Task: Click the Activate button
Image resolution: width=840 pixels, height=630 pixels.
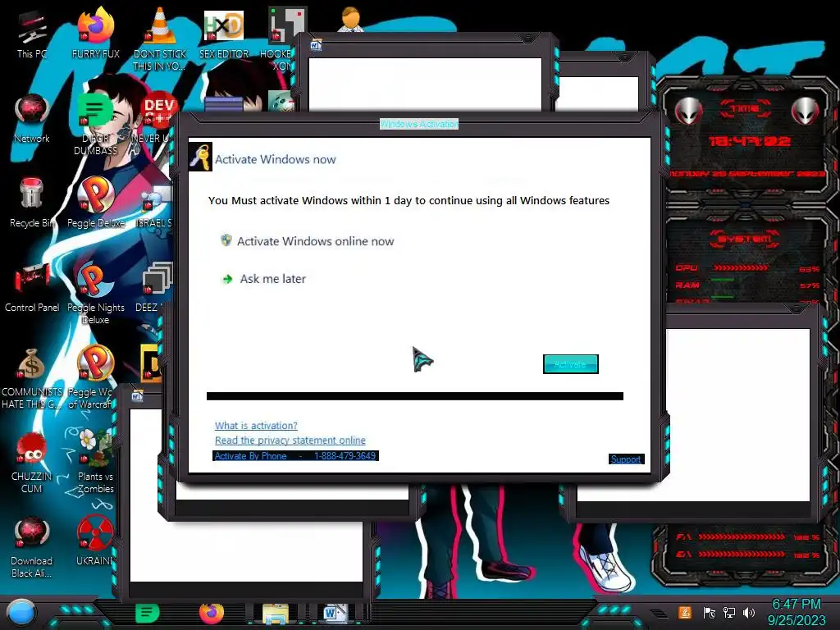Action: pos(571,364)
